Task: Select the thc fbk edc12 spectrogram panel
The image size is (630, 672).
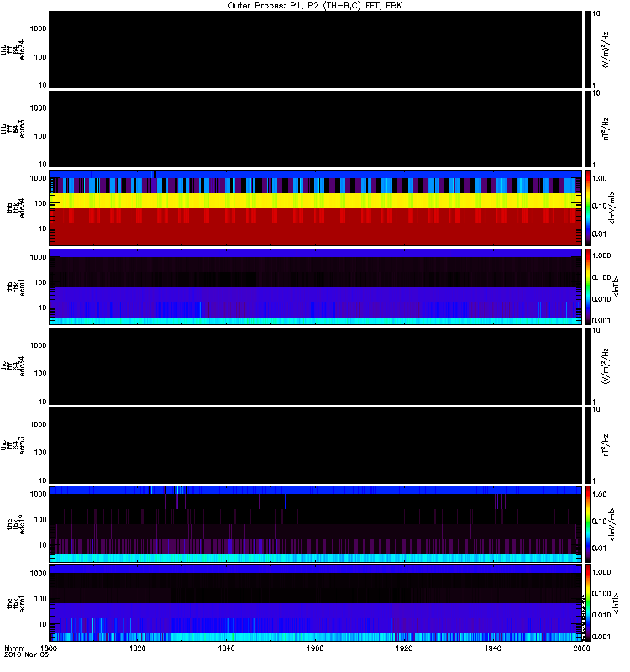Action: (x=315, y=523)
